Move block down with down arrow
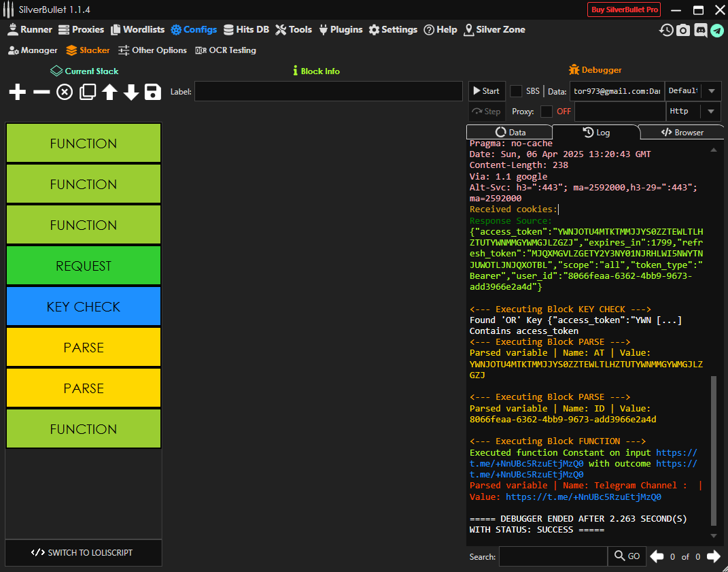 (x=131, y=92)
